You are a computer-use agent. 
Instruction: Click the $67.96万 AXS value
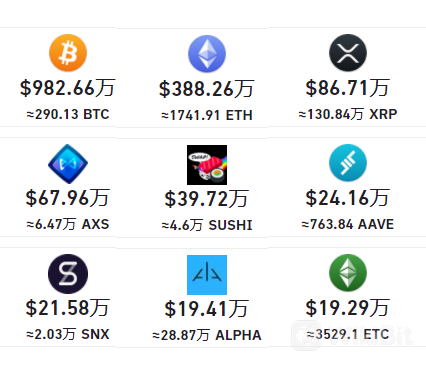pyautogui.click(x=68, y=198)
